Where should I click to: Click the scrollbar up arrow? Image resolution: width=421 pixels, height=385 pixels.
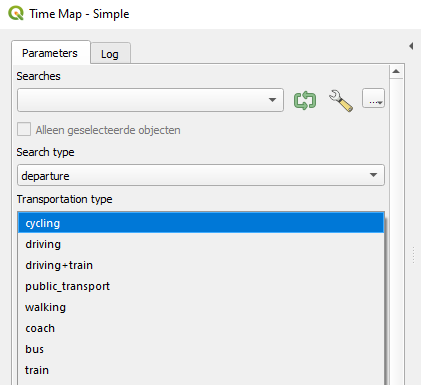pos(396,71)
